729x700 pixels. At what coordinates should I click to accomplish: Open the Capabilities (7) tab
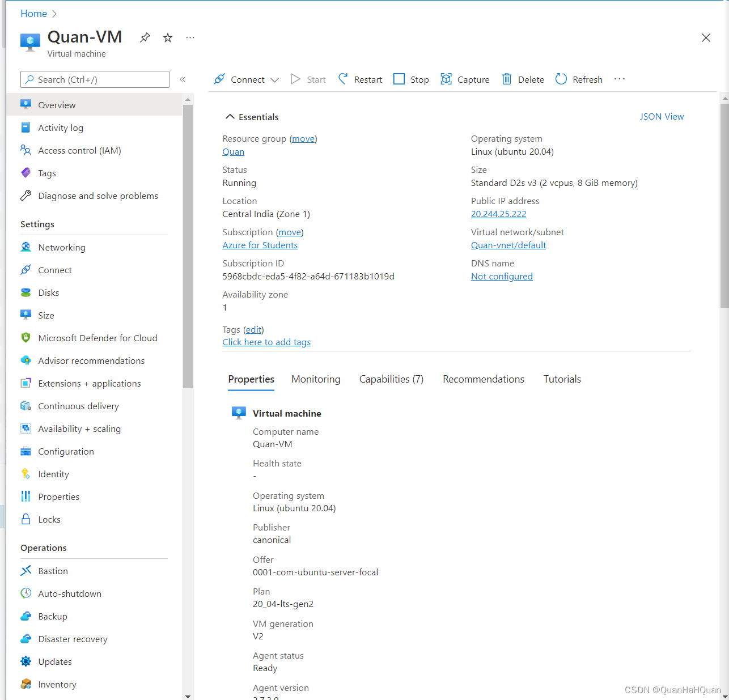(x=391, y=379)
